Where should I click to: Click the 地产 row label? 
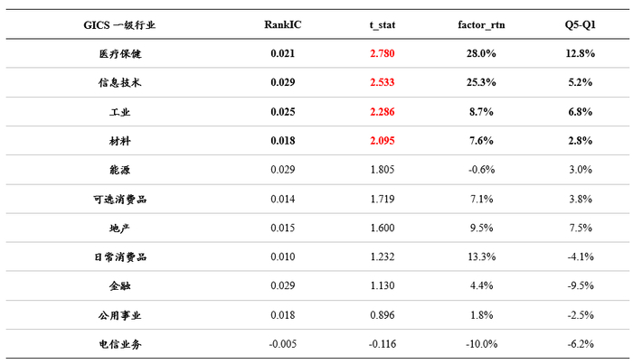pyautogui.click(x=120, y=229)
